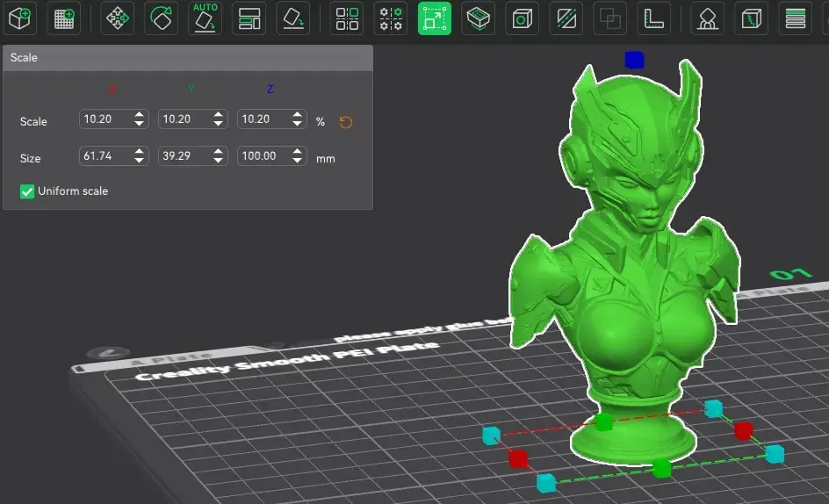The height and width of the screenshot is (504, 829).
Task: Increase the Y scale percent with up arrow
Action: pos(219,114)
